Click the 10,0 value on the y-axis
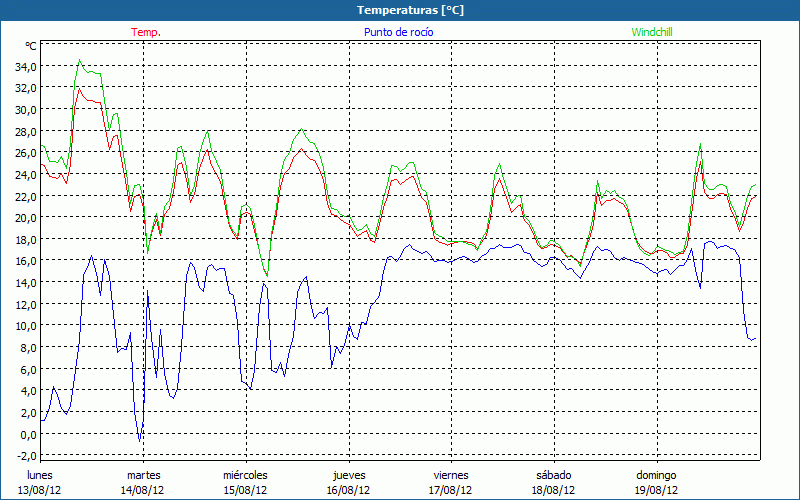The height and width of the screenshot is (500, 800). tap(25, 326)
